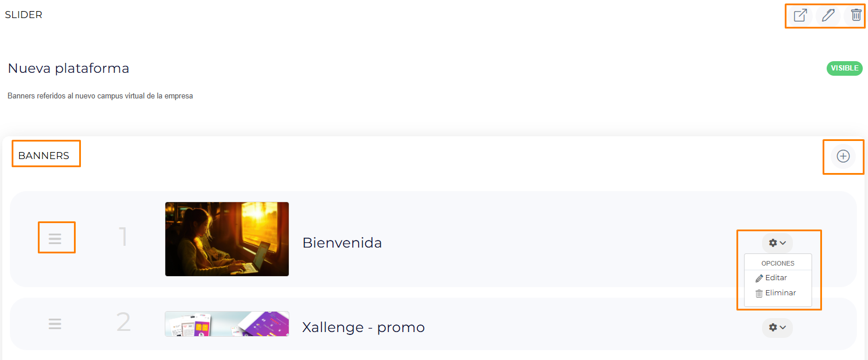Screen dimensions: 868x360
Task: Click the Bienvenida train window thumbnail
Action: (x=227, y=239)
